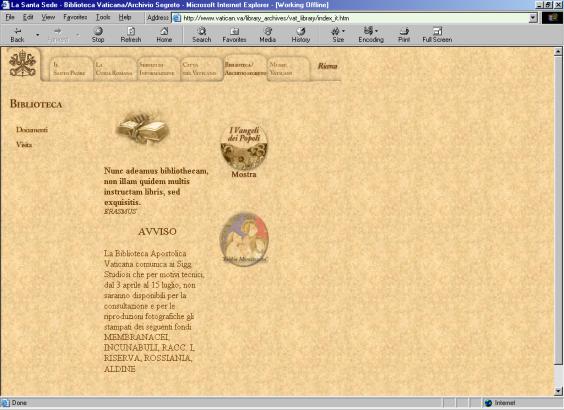
Task: Open the Encoding toolbar dropdown
Action: pos(371,35)
